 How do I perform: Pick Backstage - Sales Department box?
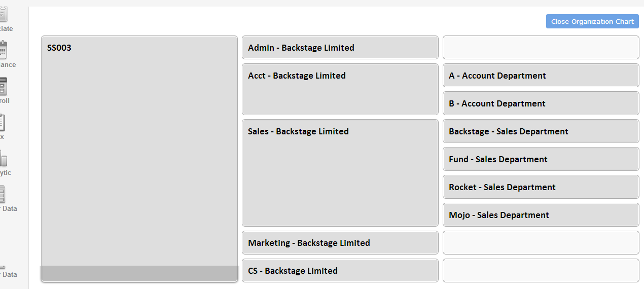tap(541, 131)
